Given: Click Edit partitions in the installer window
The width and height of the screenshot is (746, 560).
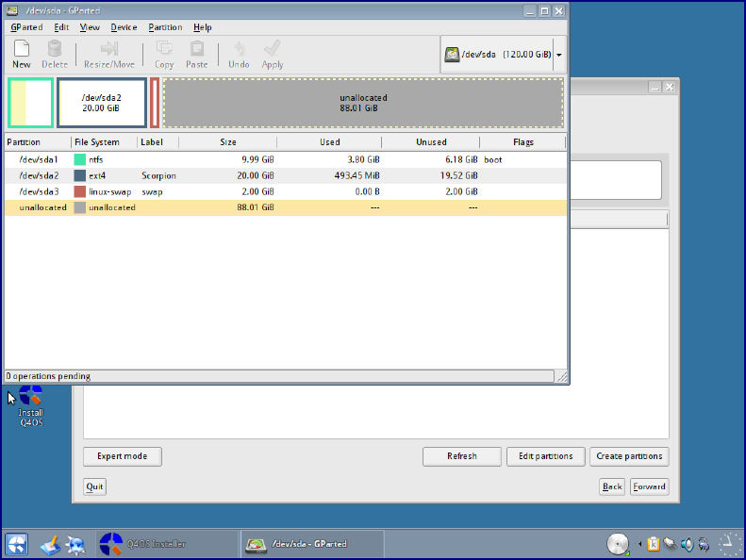Looking at the screenshot, I should tap(546, 456).
